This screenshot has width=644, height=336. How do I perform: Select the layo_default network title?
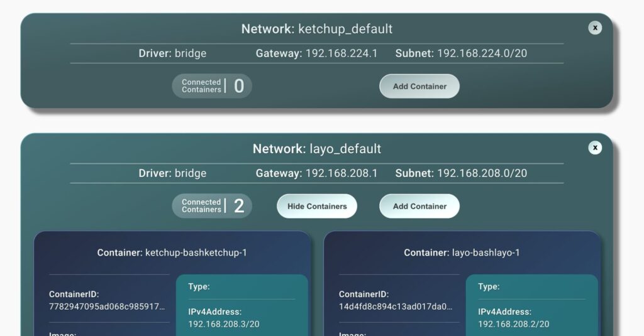[x=317, y=149]
